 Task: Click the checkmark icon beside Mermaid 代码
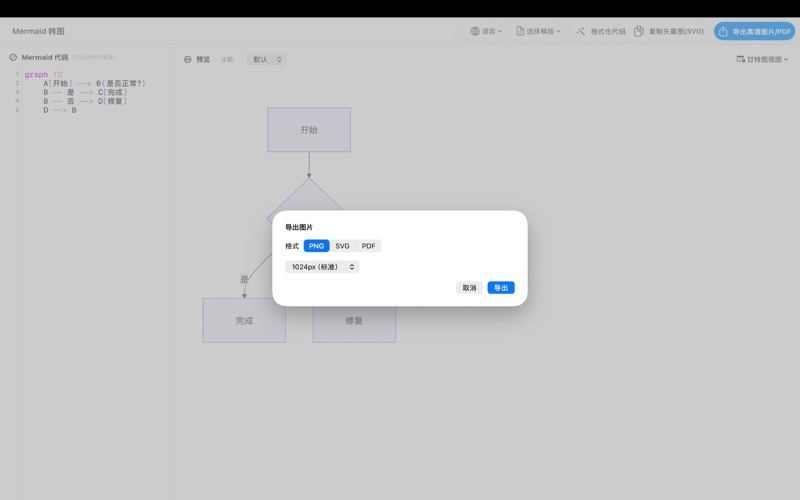coord(13,58)
